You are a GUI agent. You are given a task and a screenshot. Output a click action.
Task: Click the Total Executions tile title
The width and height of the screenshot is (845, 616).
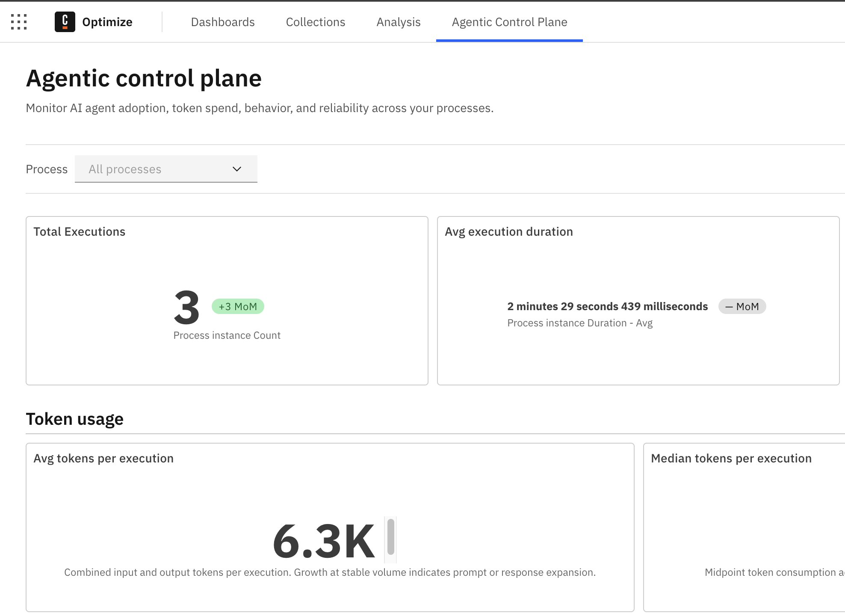point(80,231)
